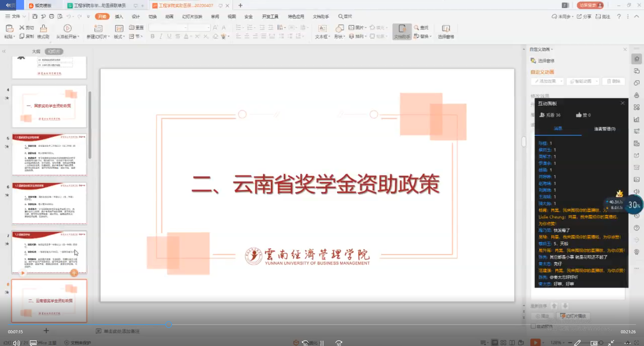Image resolution: width=644 pixels, height=346 pixels.
Task: Click the text box icon in ribbon
Action: [x=322, y=29]
